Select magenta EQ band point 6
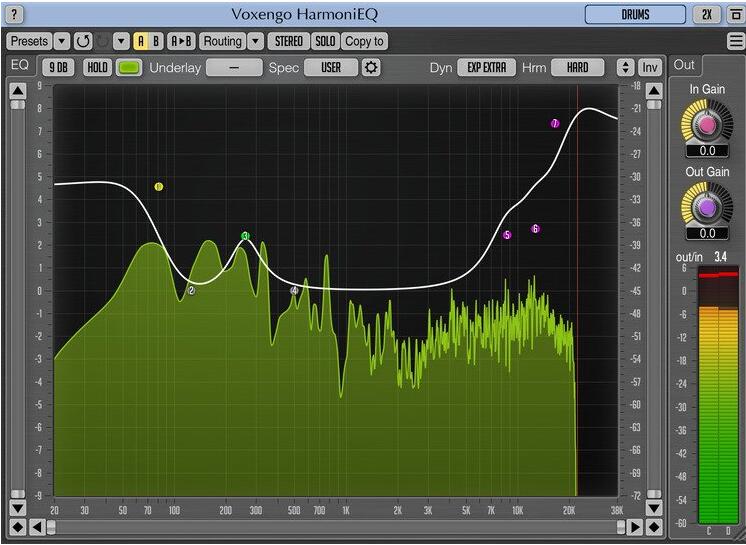This screenshot has height=545, width=746. [535, 229]
